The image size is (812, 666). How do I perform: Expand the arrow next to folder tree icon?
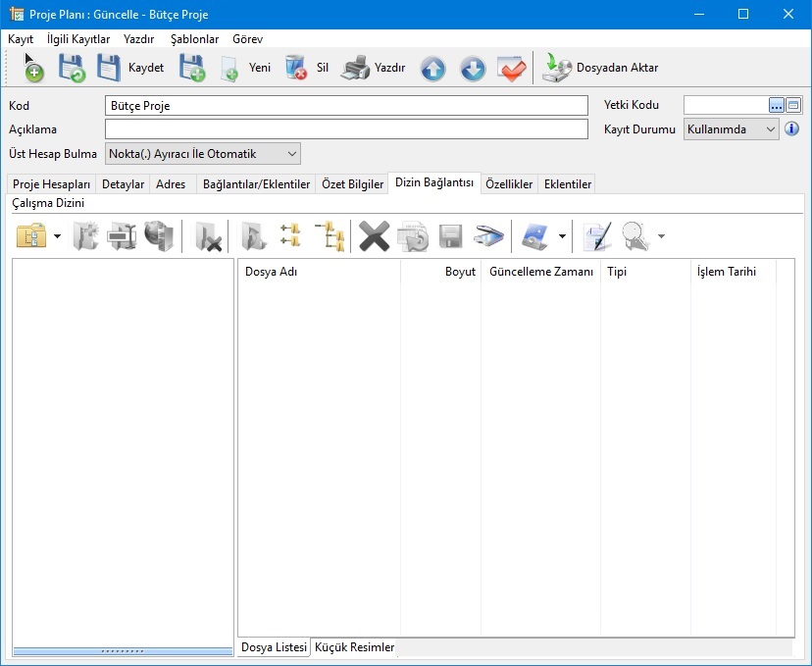(x=58, y=236)
